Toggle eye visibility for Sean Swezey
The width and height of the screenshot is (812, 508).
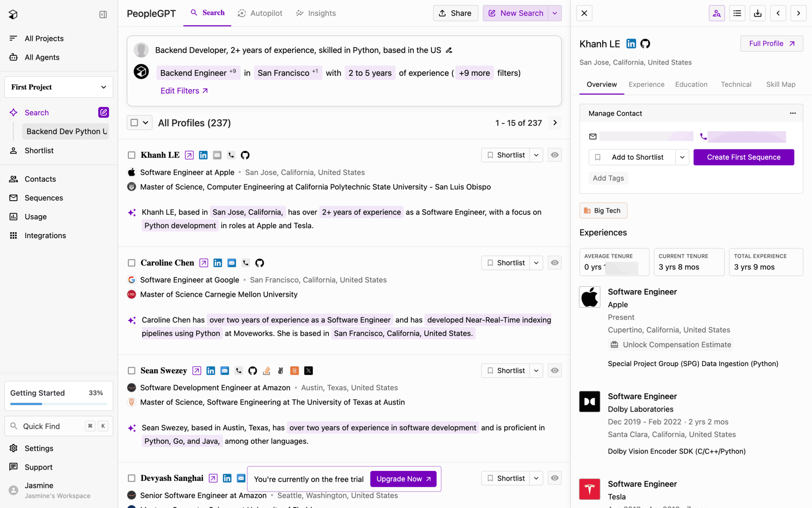pos(555,370)
